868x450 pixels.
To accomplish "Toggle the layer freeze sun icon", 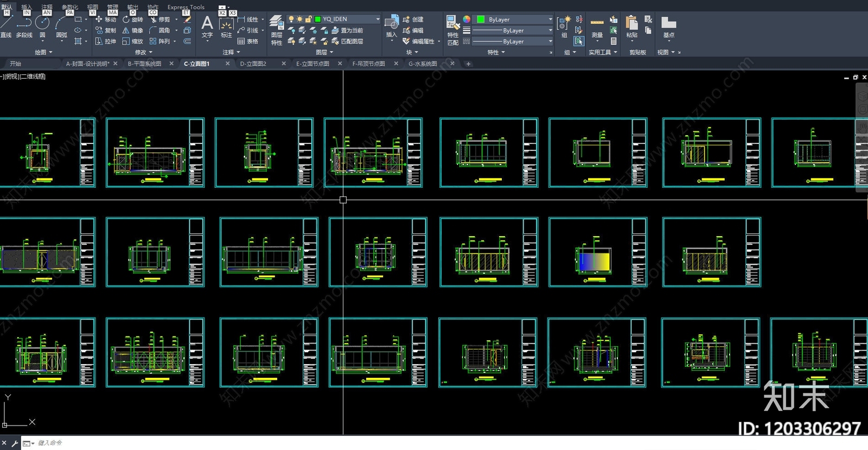I will click(x=299, y=19).
